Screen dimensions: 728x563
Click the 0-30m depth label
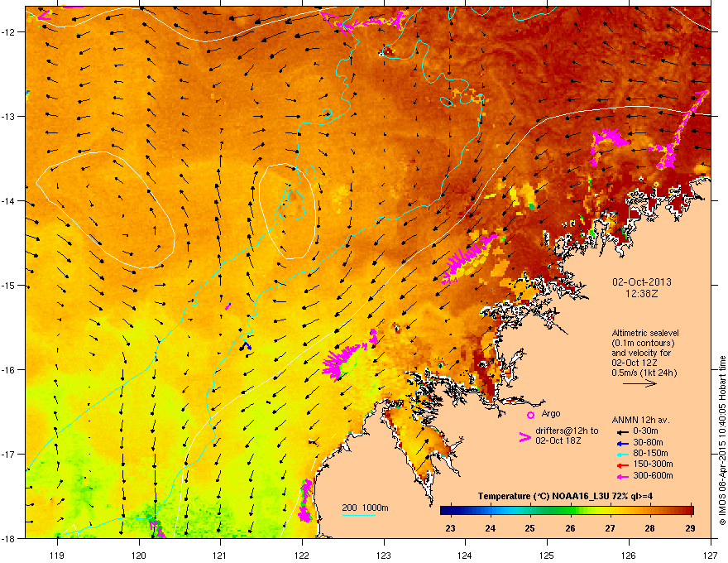(x=645, y=431)
